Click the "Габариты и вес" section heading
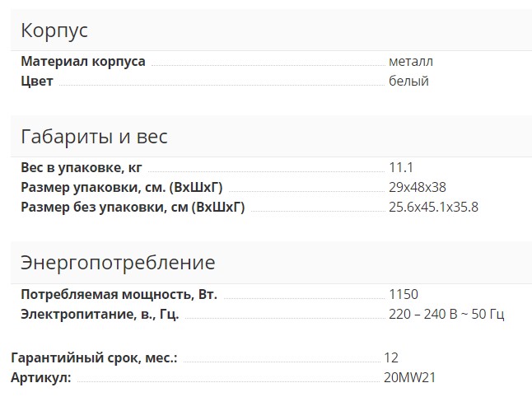The height and width of the screenshot is (411, 532). coord(94,137)
